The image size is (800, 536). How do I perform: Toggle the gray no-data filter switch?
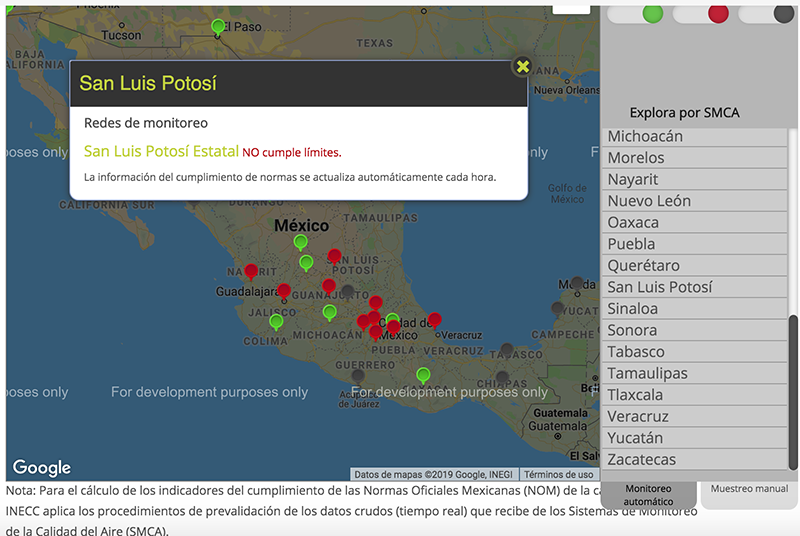(x=766, y=14)
